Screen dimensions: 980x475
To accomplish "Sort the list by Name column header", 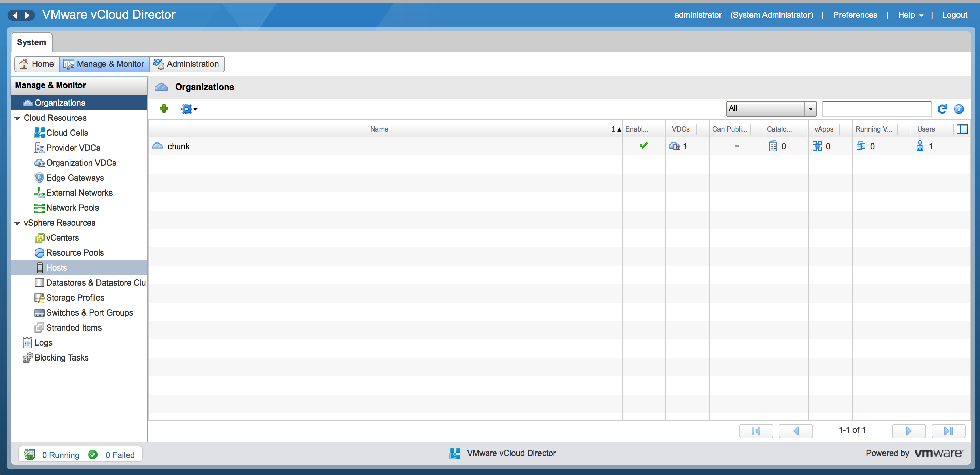I will click(x=379, y=129).
